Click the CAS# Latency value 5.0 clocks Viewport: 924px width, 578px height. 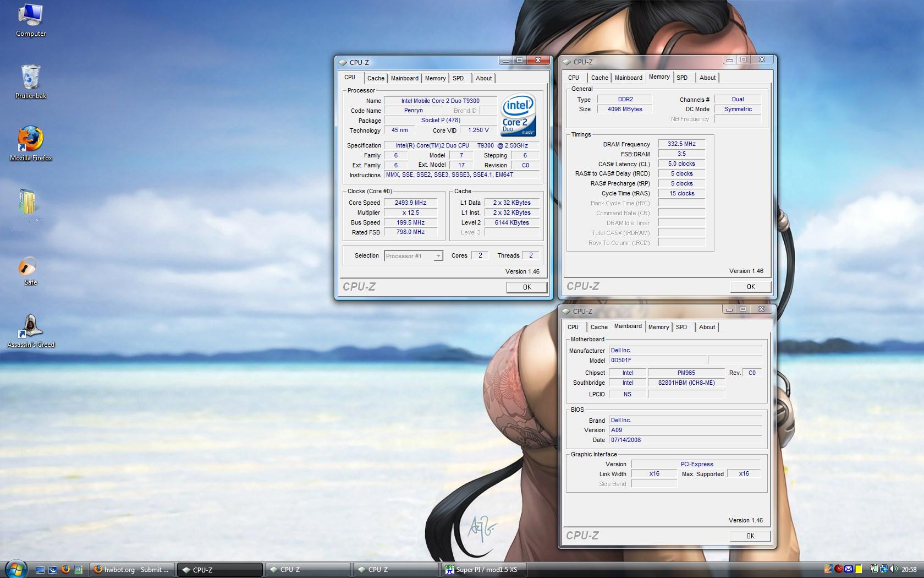click(x=681, y=164)
